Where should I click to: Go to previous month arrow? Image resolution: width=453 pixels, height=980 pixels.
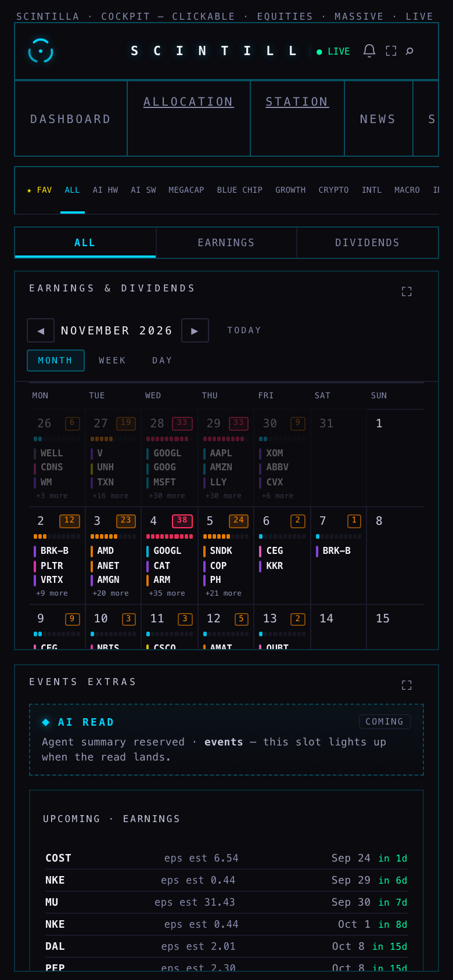pyautogui.click(x=41, y=330)
